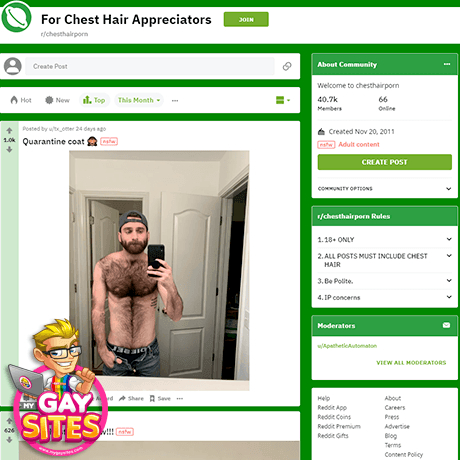Open post three-dot menu next to Save
The image size is (460, 460).
pyautogui.click(x=180, y=398)
